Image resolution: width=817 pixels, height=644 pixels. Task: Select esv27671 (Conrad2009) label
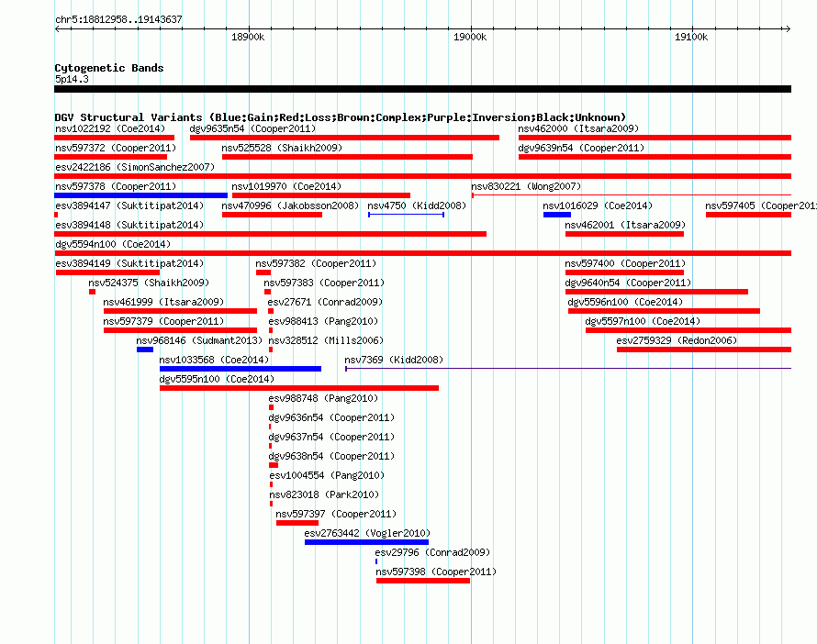pyautogui.click(x=325, y=302)
